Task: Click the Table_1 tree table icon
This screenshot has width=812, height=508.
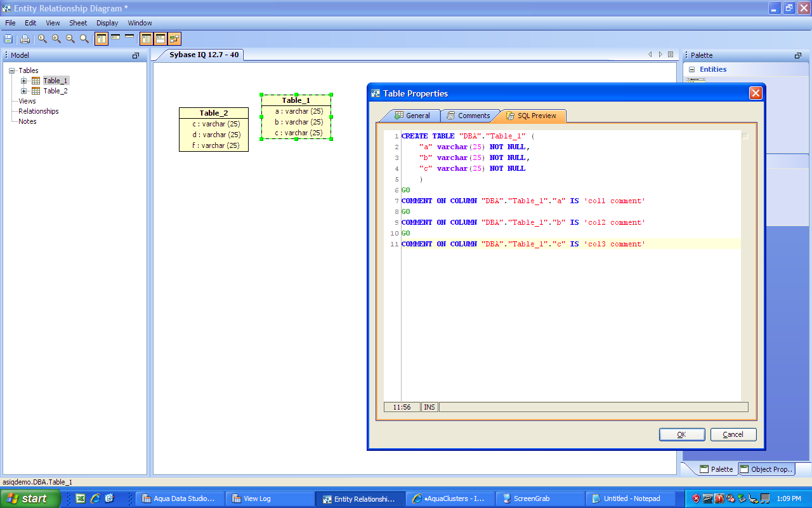Action: 36,81
